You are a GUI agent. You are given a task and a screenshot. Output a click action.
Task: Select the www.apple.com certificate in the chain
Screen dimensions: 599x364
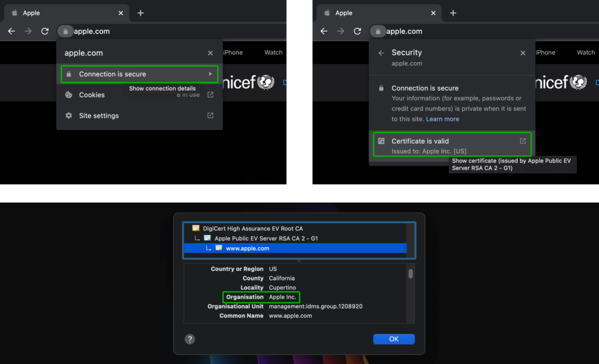pyautogui.click(x=295, y=248)
